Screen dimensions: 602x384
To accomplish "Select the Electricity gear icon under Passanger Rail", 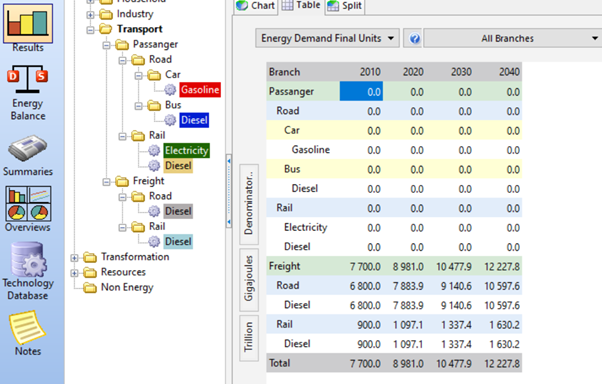I will 154,150.
